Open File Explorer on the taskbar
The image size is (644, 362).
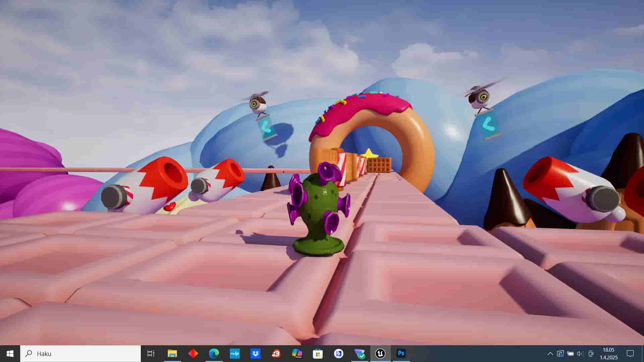click(172, 354)
